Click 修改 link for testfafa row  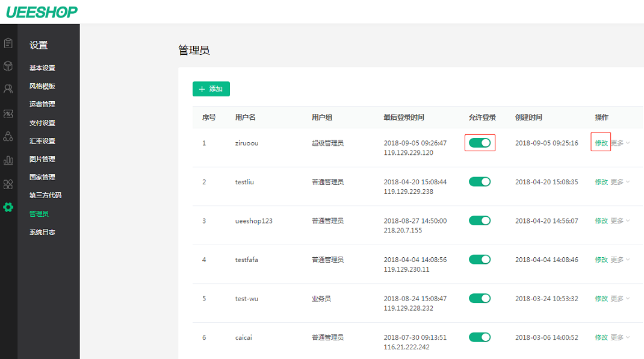point(601,260)
